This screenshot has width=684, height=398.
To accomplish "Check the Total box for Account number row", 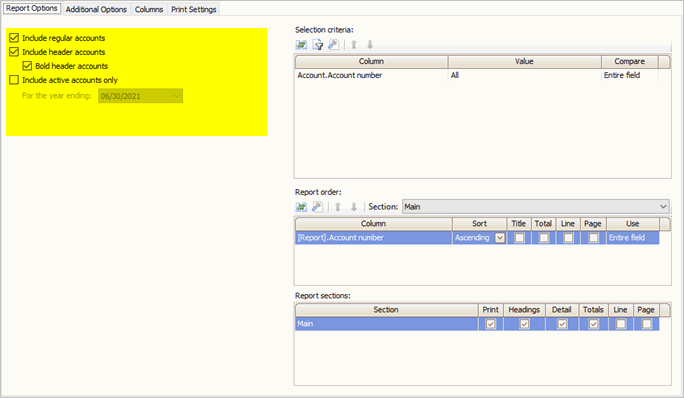I will (x=544, y=238).
